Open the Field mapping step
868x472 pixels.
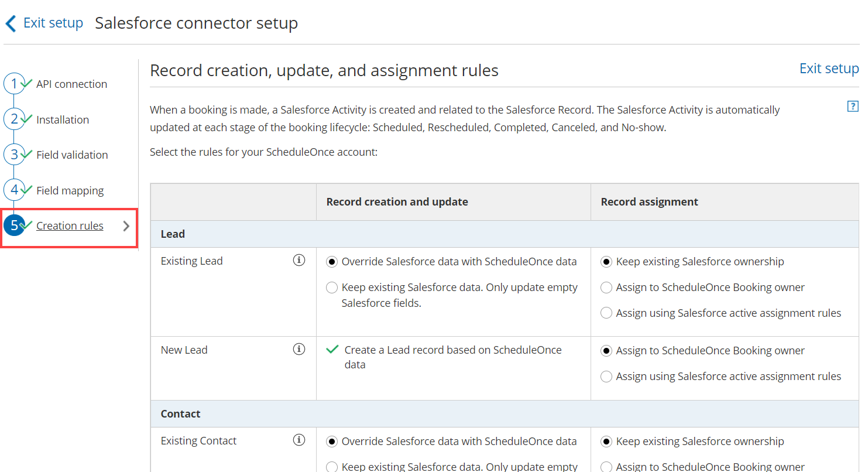(x=70, y=191)
